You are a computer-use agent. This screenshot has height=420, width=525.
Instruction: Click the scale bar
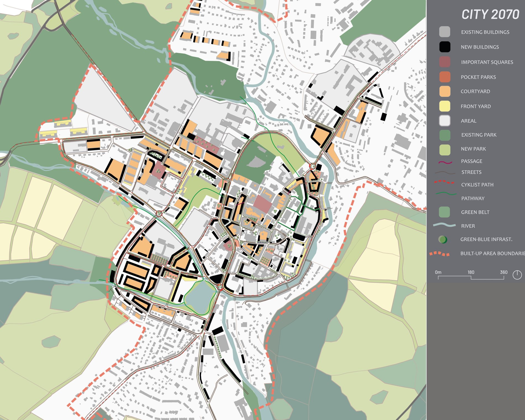click(x=471, y=278)
